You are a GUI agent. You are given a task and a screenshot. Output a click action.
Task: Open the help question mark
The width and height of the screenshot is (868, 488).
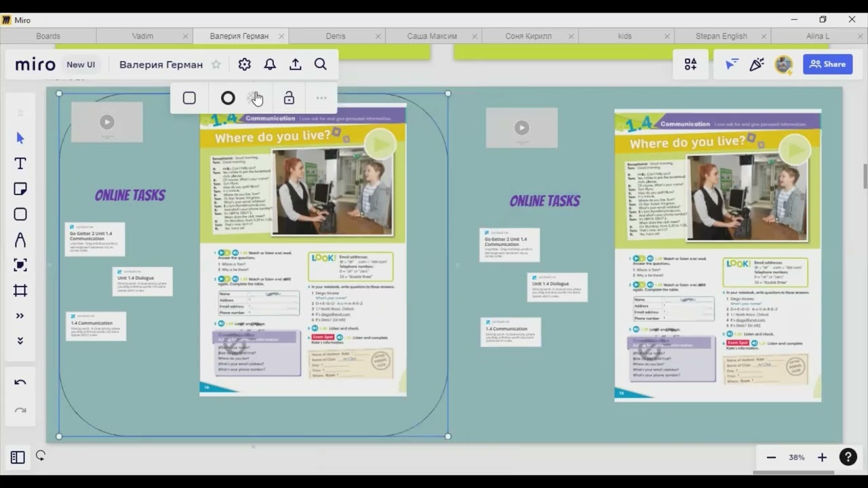coord(848,457)
